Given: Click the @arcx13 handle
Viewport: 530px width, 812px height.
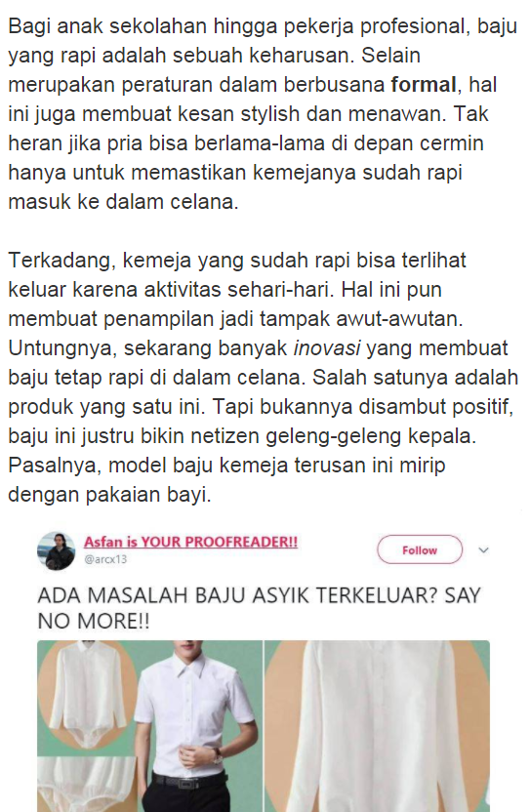Looking at the screenshot, I should pyautogui.click(x=105, y=559).
